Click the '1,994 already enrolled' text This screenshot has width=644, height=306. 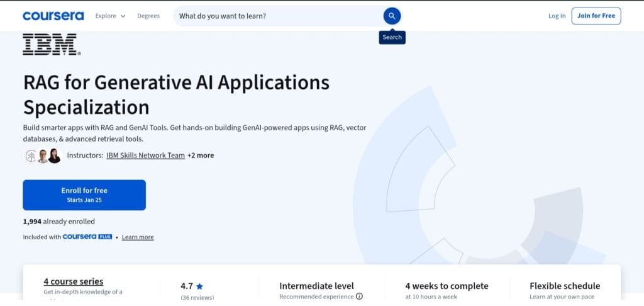pyautogui.click(x=58, y=222)
